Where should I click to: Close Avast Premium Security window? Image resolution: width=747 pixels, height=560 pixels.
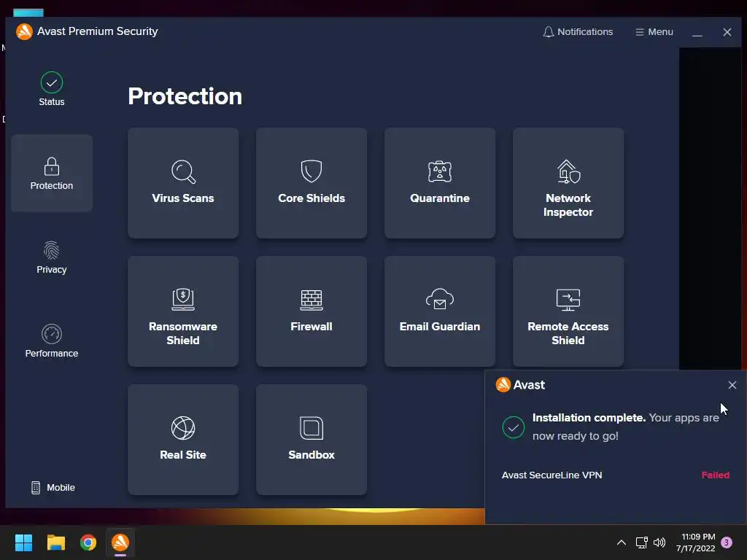tap(727, 32)
